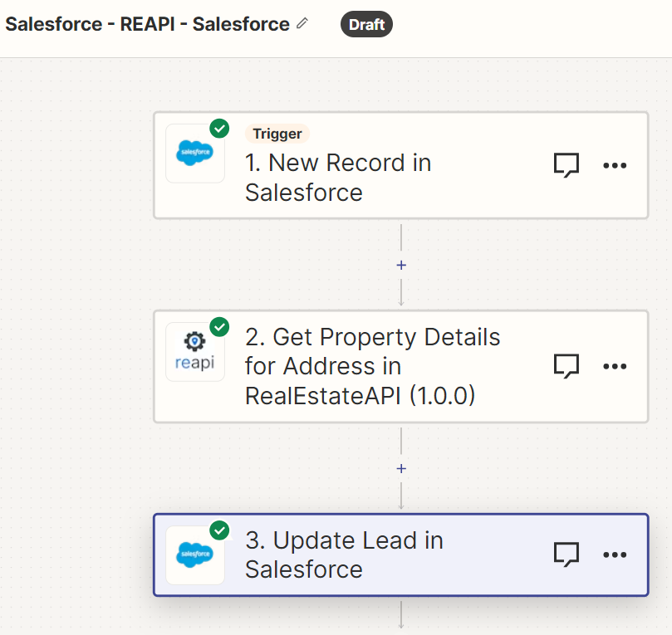
Task: Open comments on New Record in Salesforce step
Action: 567,165
